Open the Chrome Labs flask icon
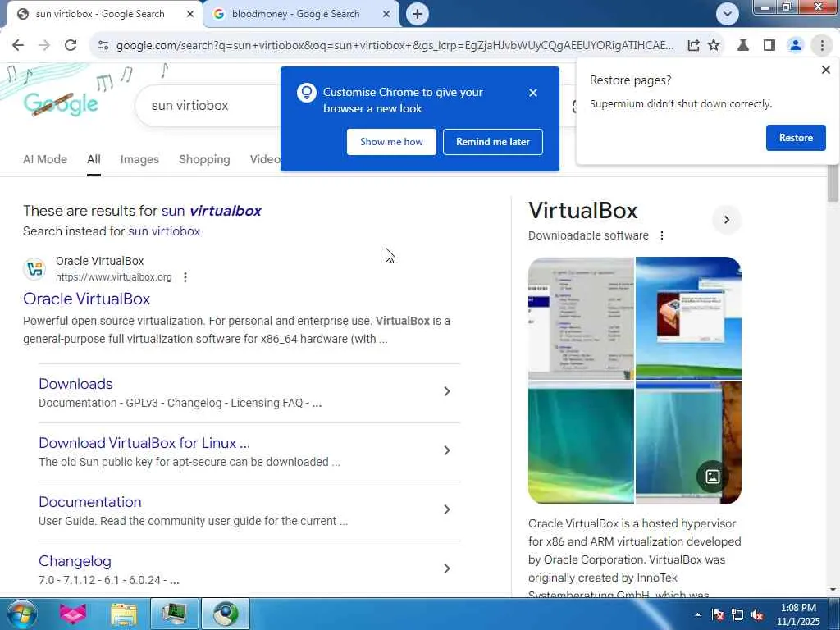The width and height of the screenshot is (840, 630). 743,46
